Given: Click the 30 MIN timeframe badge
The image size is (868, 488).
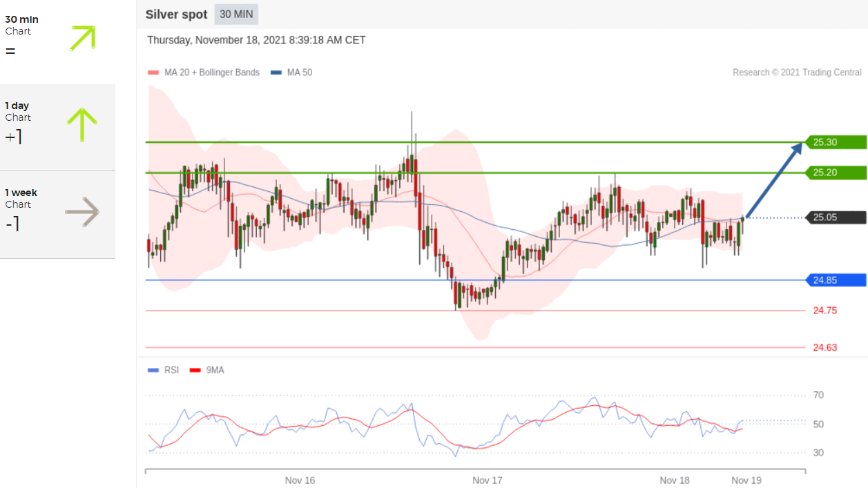Looking at the screenshot, I should [236, 14].
